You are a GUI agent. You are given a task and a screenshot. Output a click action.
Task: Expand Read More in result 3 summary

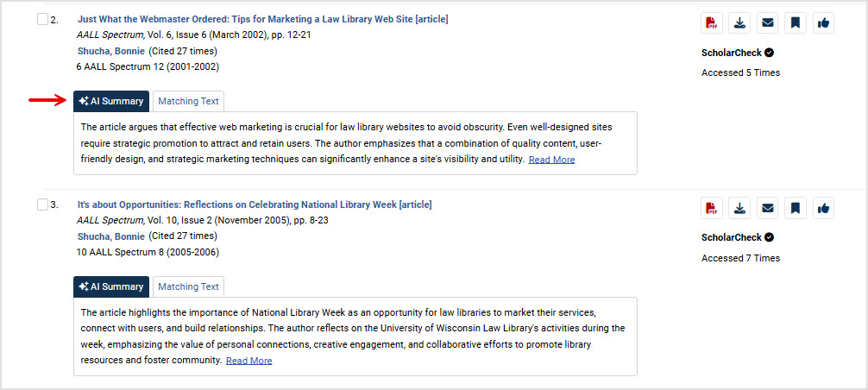pyautogui.click(x=248, y=361)
